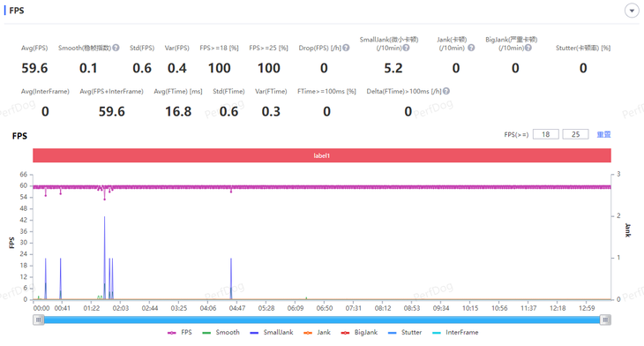The width and height of the screenshot is (644, 346).
Task: Click SmallJank value 5.2
Action: click(393, 68)
